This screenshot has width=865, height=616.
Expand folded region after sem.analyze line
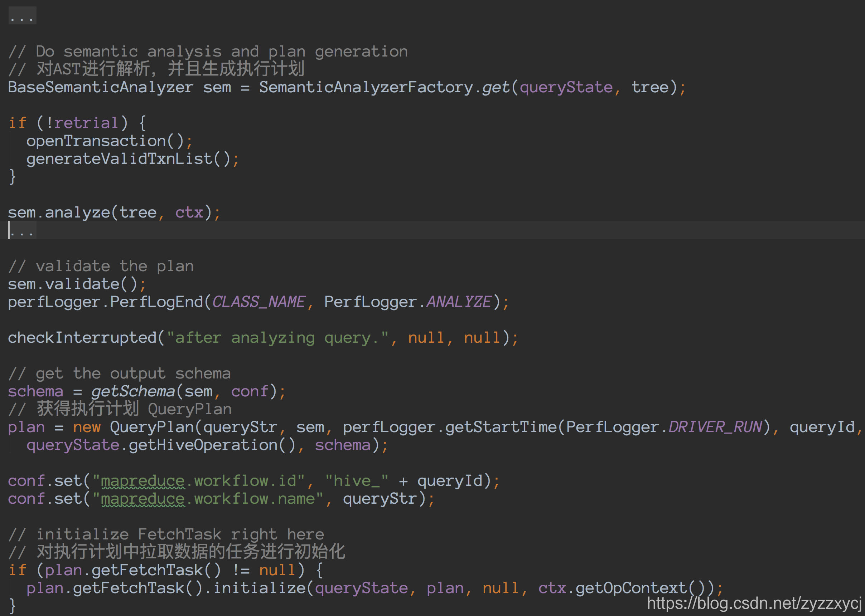click(x=23, y=230)
